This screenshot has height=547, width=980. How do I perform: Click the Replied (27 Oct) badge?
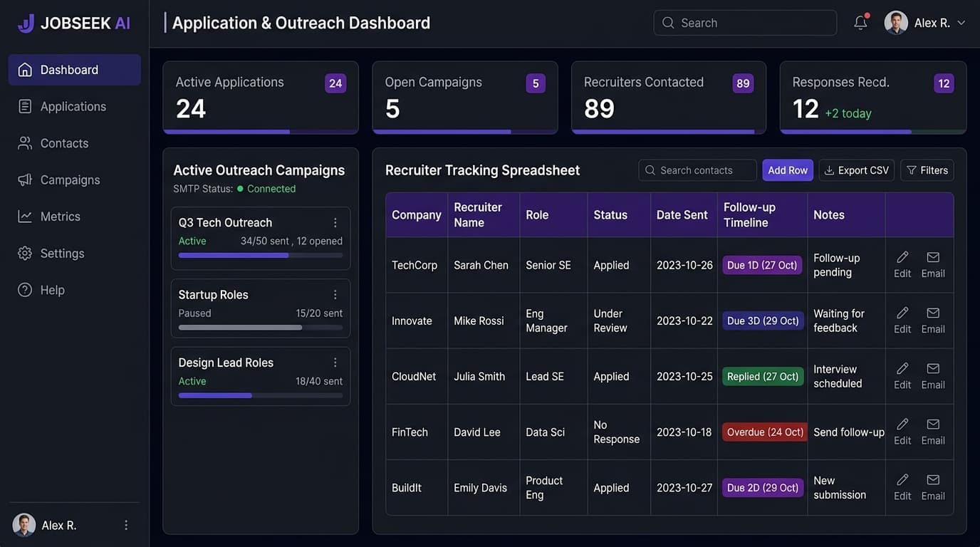pos(763,376)
